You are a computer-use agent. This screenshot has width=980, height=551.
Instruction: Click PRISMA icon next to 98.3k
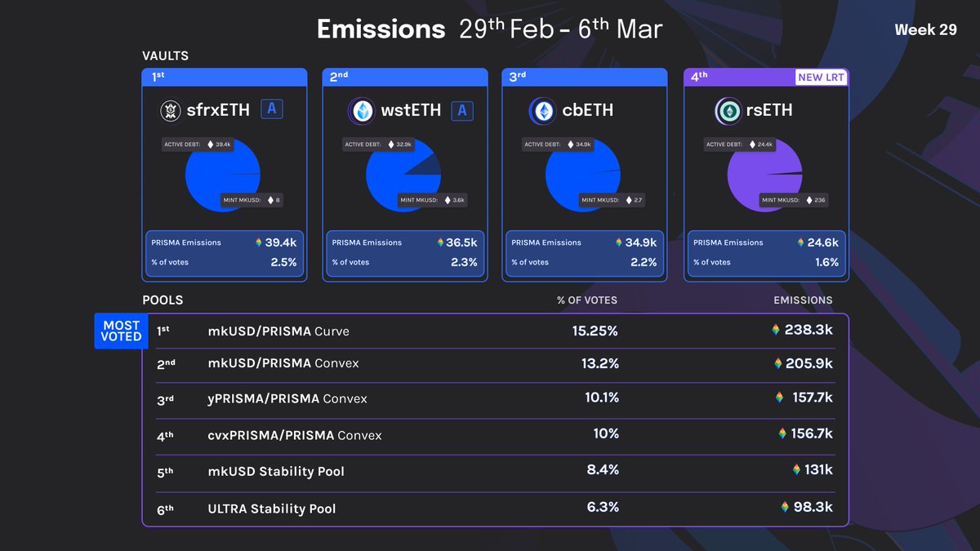[x=786, y=506]
